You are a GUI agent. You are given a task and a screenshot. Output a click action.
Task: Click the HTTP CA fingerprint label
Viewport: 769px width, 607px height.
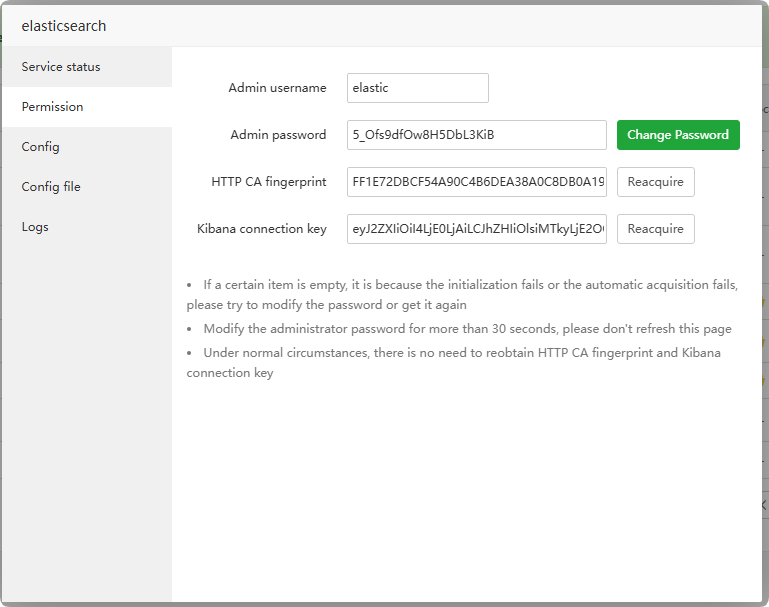tap(269, 182)
